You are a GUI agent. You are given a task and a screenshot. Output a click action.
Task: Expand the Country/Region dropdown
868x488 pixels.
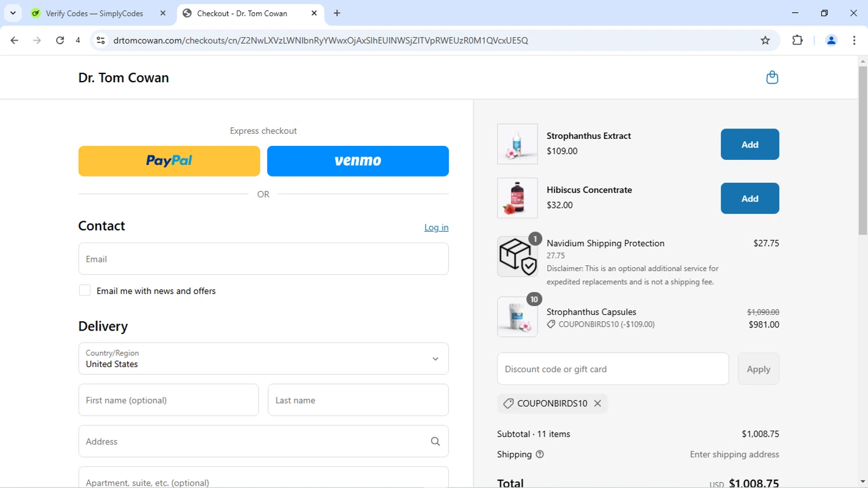pos(263,359)
